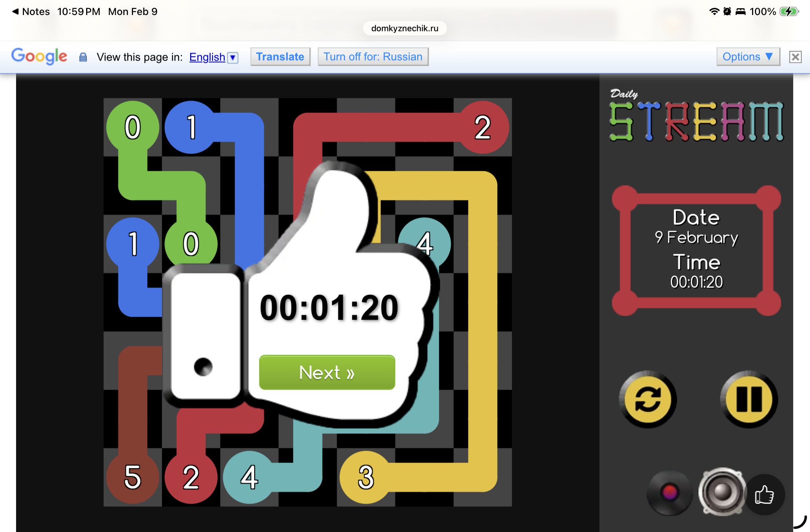Expand the Options dropdown menu
Image resolution: width=810 pixels, height=532 pixels.
click(x=748, y=57)
